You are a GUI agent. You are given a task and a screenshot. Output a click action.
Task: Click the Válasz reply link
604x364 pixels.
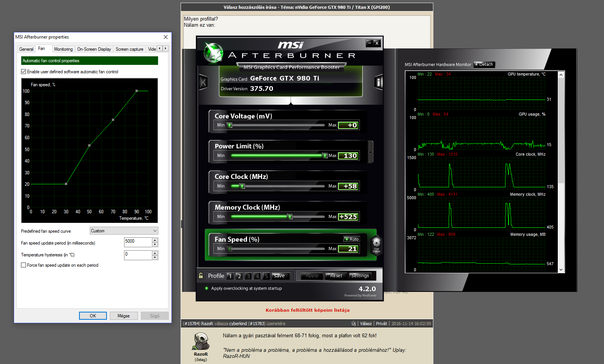pos(366,324)
